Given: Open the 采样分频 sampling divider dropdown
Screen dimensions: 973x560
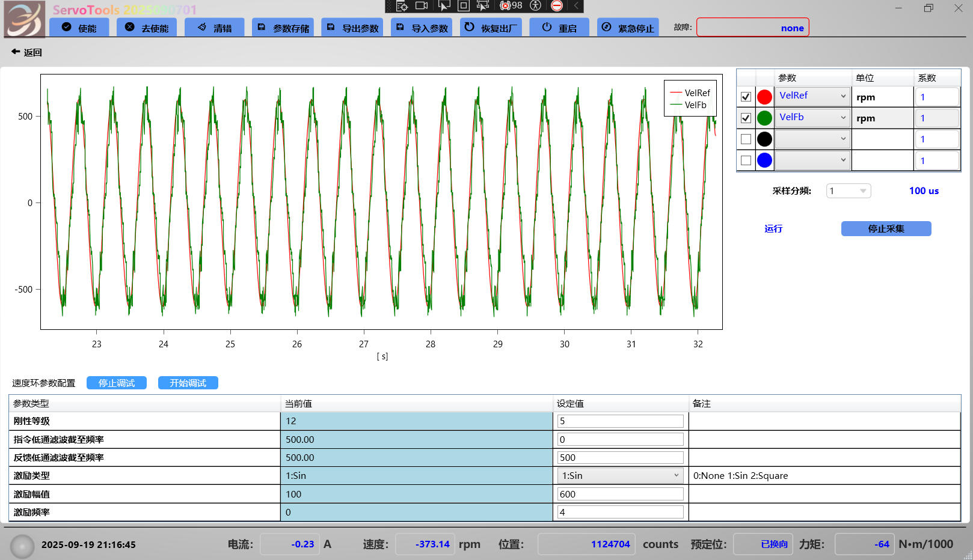Looking at the screenshot, I should pos(849,191).
